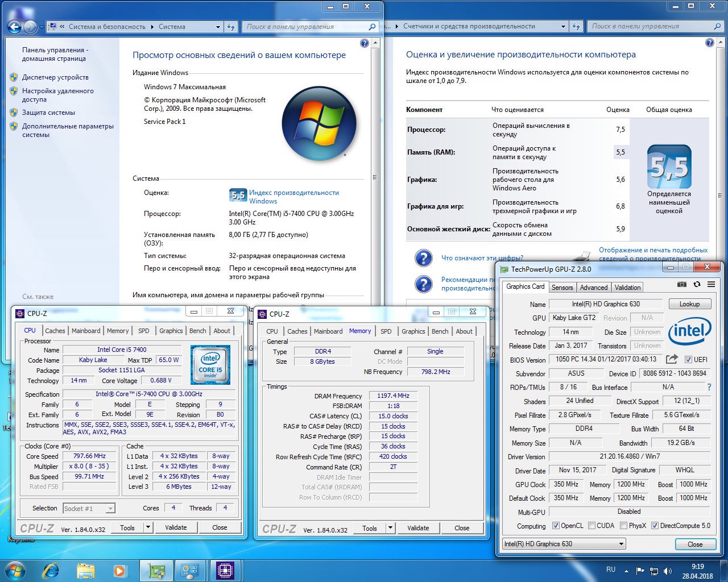Enable the CUDA checkbox
Viewport: 728px width, 582px height.
592,526
